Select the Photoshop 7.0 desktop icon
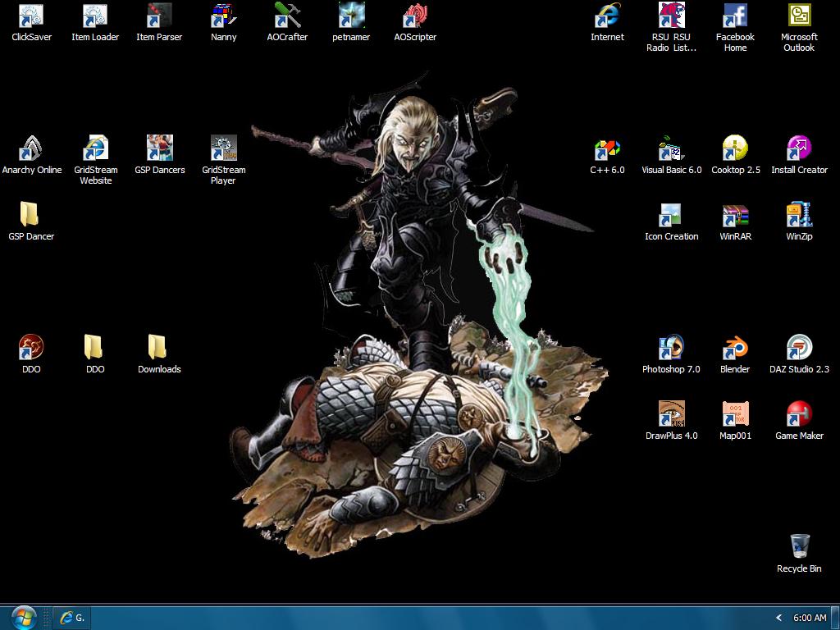Viewport: 840px width, 630px height. pyautogui.click(x=671, y=348)
